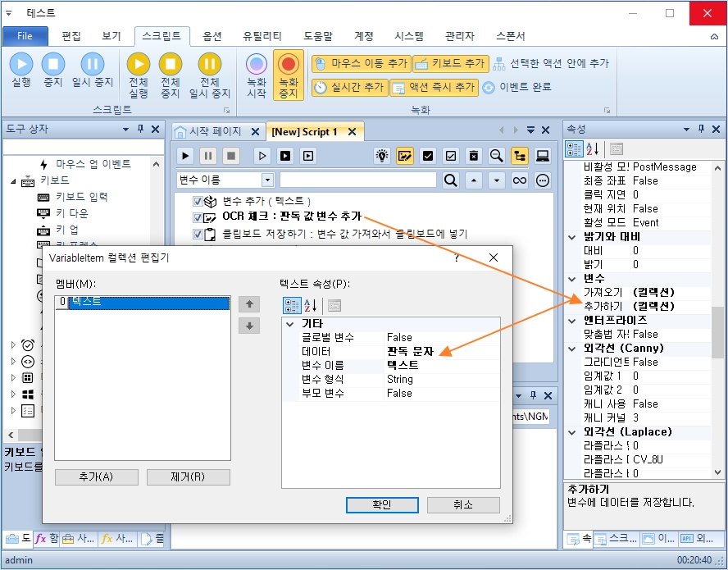
Task: Click the outlined uncheck icon in script toolbar
Action: pyautogui.click(x=450, y=156)
